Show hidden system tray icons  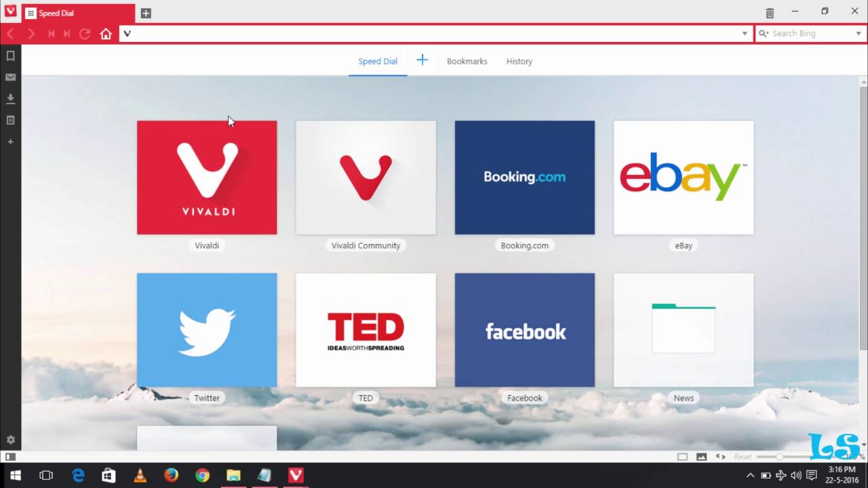pyautogui.click(x=750, y=475)
